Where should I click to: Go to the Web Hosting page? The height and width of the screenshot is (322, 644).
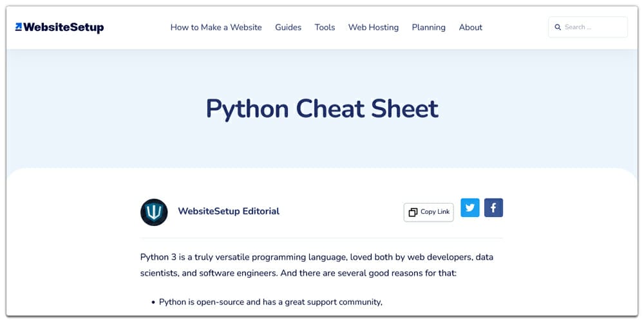pyautogui.click(x=374, y=27)
